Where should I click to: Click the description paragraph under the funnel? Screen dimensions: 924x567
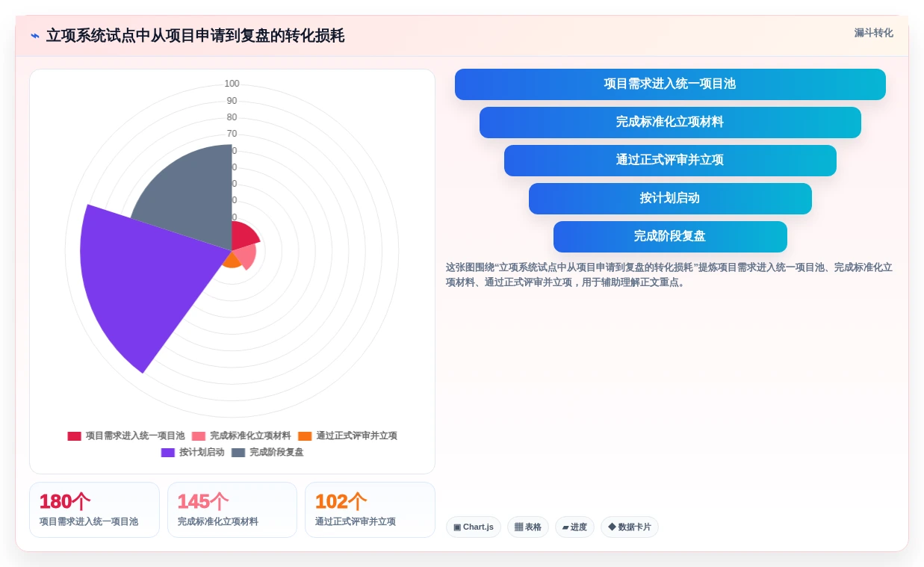click(669, 275)
